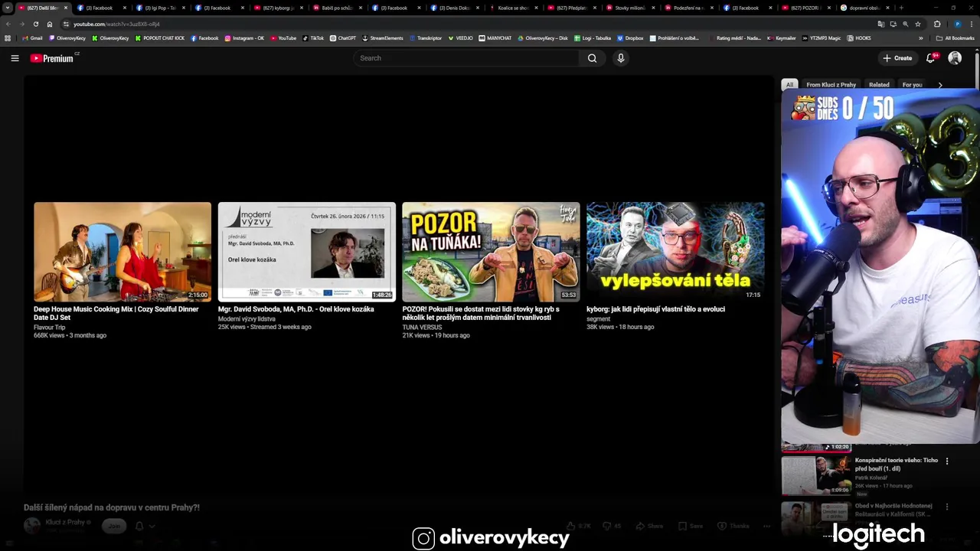Open the POZOR na tuňáka video thumbnail
Screen dimensions: 980x551
(491, 252)
